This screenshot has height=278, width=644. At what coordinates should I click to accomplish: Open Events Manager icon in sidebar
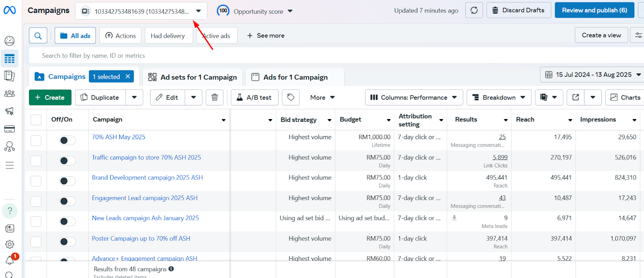coord(10,147)
